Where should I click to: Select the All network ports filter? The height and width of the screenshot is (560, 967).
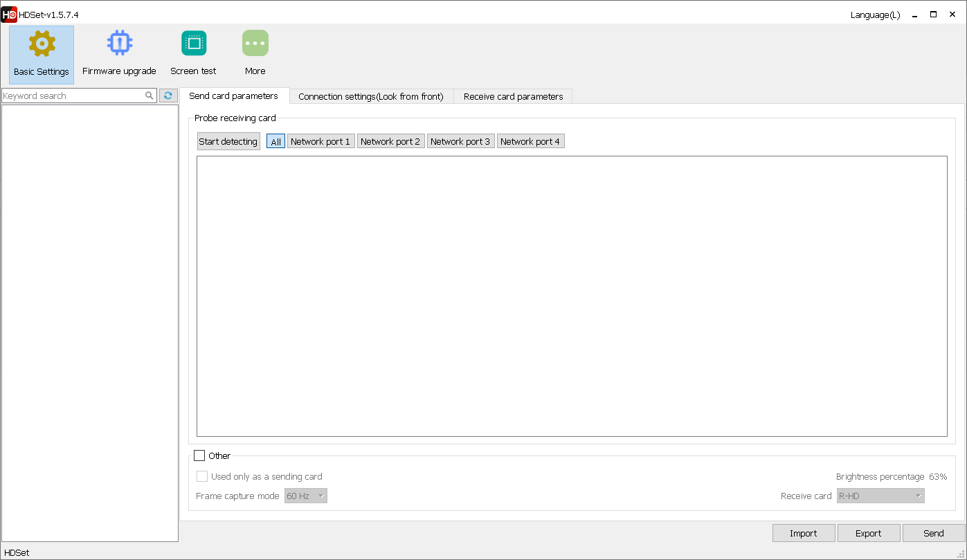coord(275,141)
